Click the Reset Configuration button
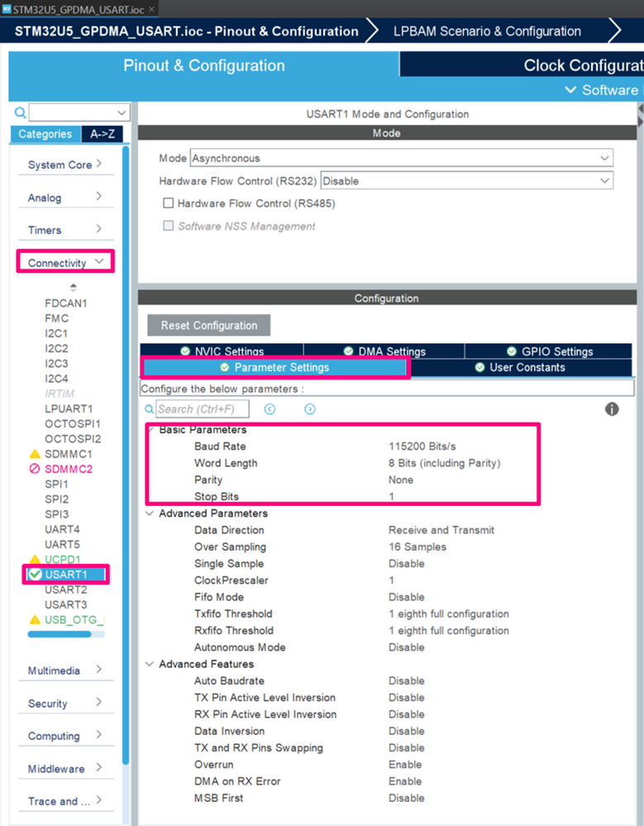The image size is (644, 826). point(209,326)
